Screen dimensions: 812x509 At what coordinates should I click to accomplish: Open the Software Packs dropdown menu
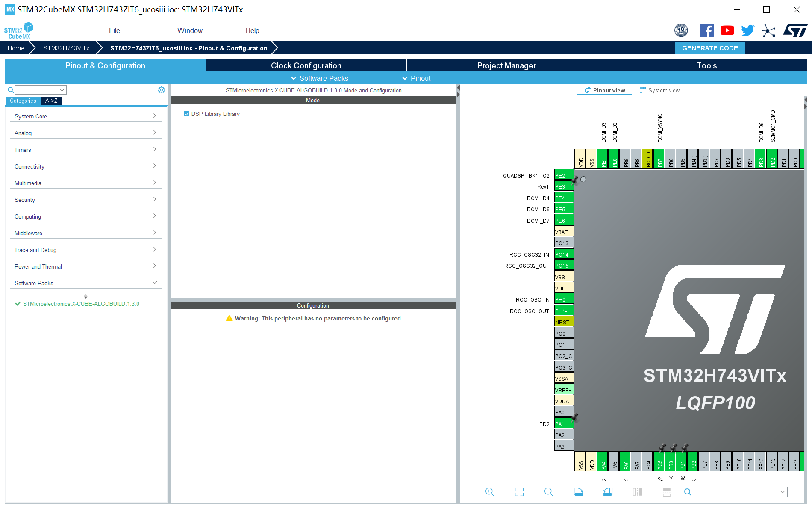coord(319,78)
